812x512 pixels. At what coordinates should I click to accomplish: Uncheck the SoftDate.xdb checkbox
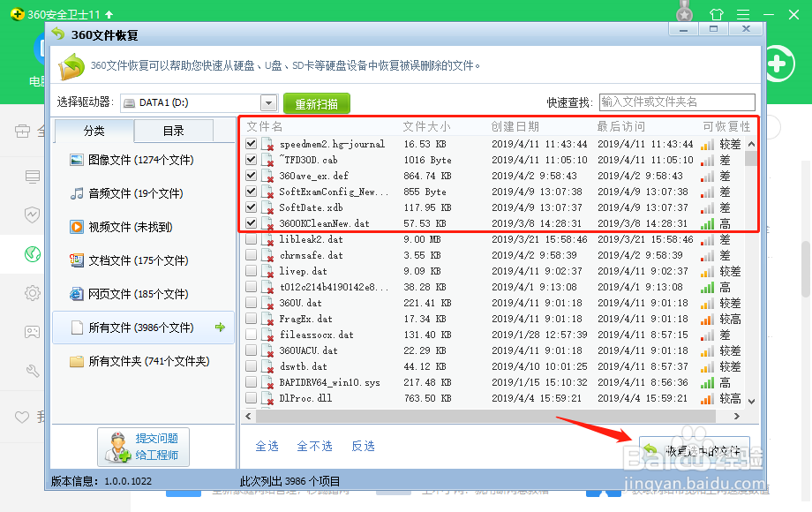[252, 207]
